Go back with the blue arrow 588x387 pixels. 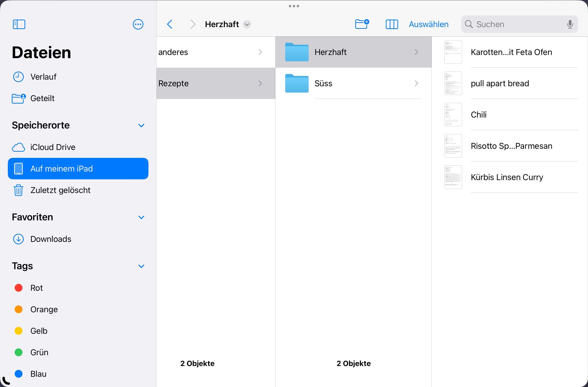pyautogui.click(x=170, y=24)
